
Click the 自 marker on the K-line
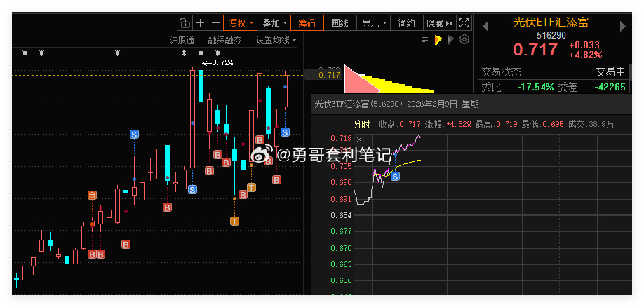point(93,196)
